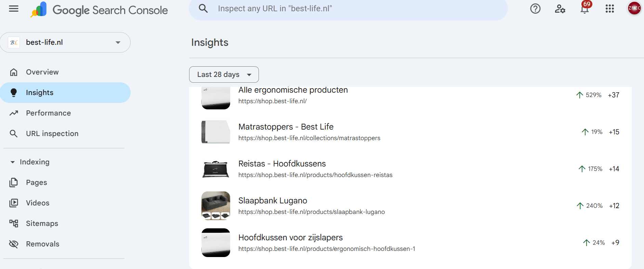The image size is (644, 269).
Task: Select URL inspection in sidebar
Action: pos(52,134)
